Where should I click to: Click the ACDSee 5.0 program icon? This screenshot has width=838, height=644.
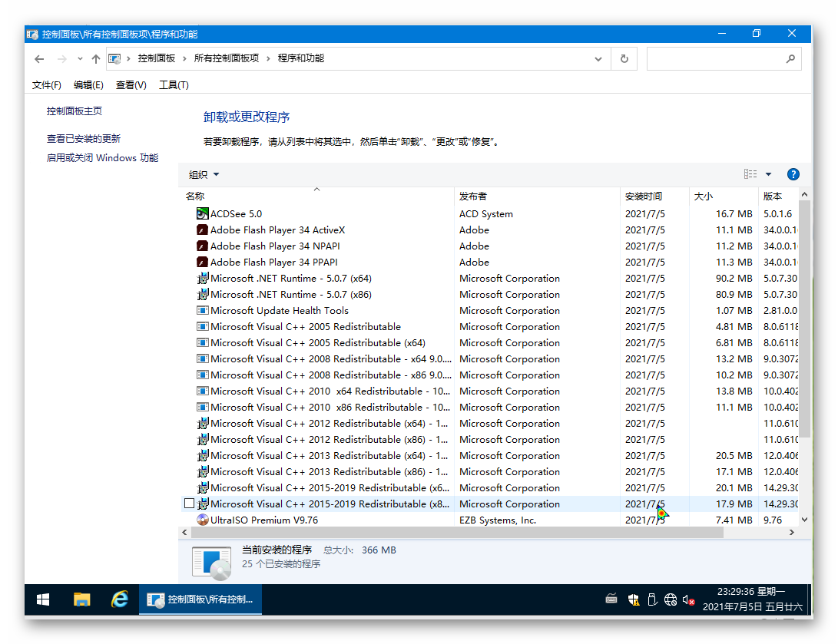click(203, 213)
